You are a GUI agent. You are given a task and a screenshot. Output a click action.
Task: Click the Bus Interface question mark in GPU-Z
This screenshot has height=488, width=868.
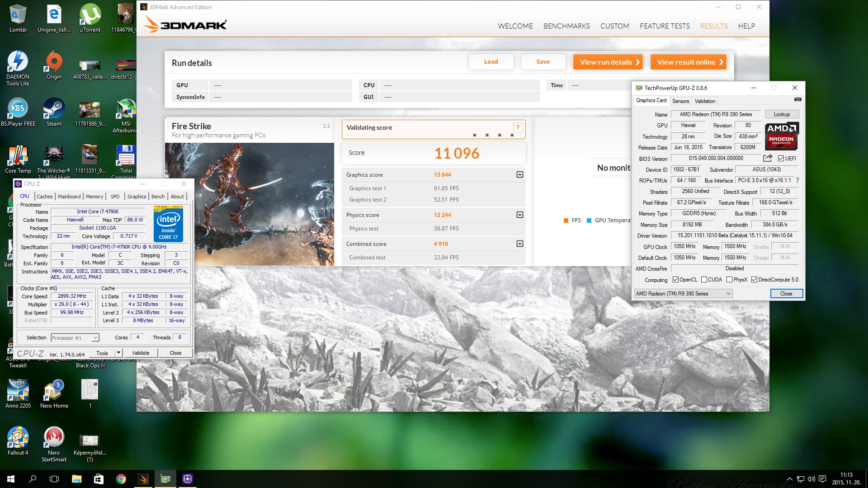pyautogui.click(x=797, y=180)
